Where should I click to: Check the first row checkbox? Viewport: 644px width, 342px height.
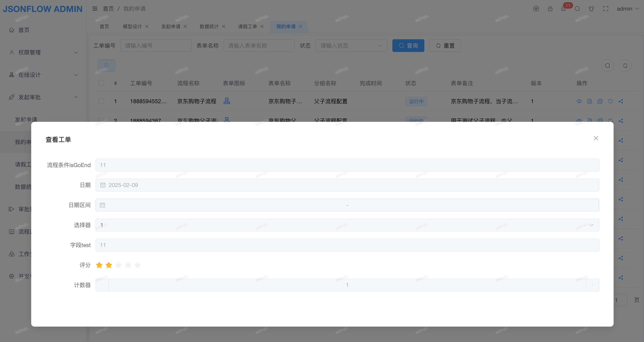click(x=101, y=101)
